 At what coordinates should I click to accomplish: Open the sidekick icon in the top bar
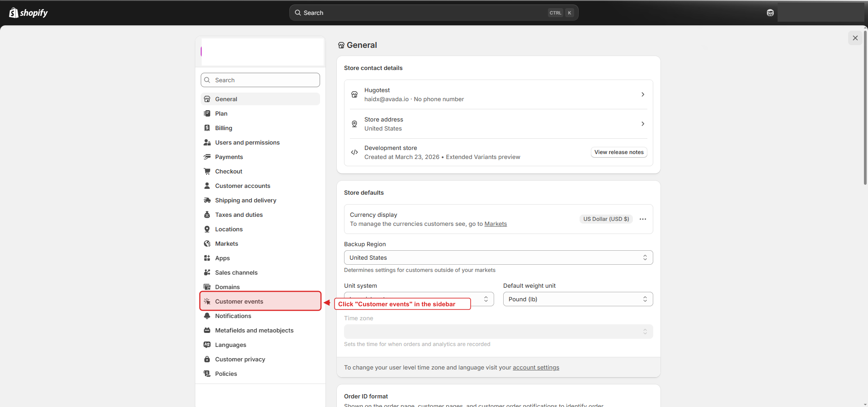click(x=770, y=13)
